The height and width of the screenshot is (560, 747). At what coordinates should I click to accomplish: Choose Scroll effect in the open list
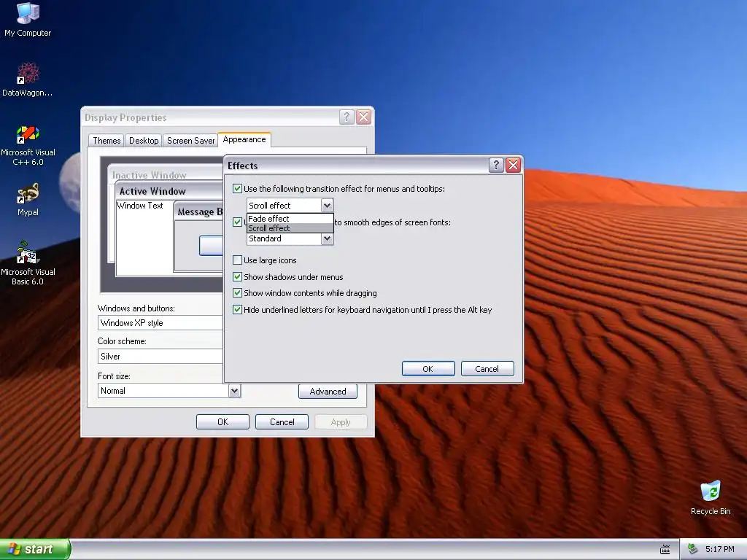point(290,228)
